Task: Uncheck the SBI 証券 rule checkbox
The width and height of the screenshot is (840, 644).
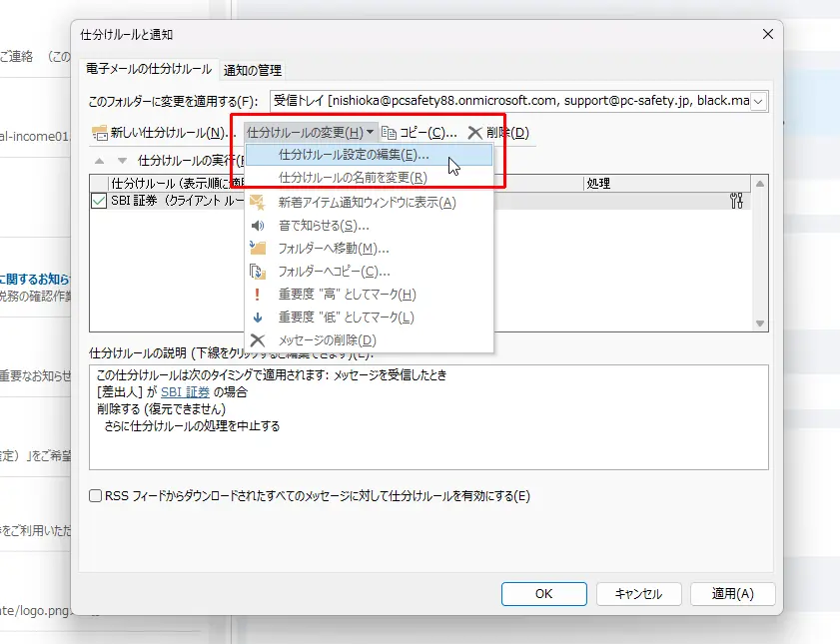Action: (99, 201)
